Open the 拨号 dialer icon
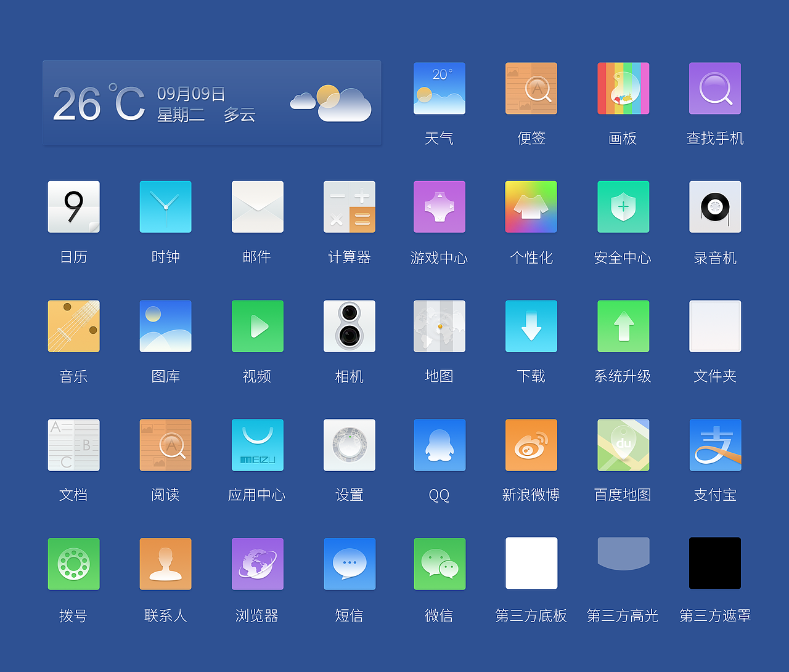 coord(74,564)
